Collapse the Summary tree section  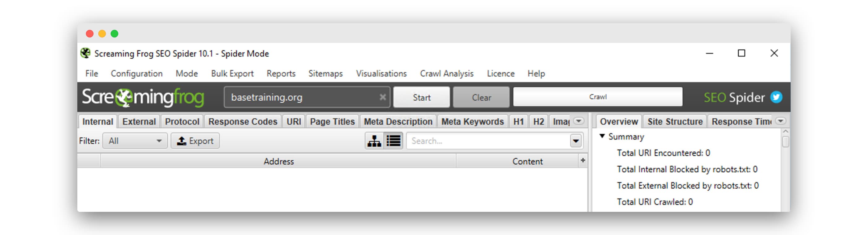(602, 136)
